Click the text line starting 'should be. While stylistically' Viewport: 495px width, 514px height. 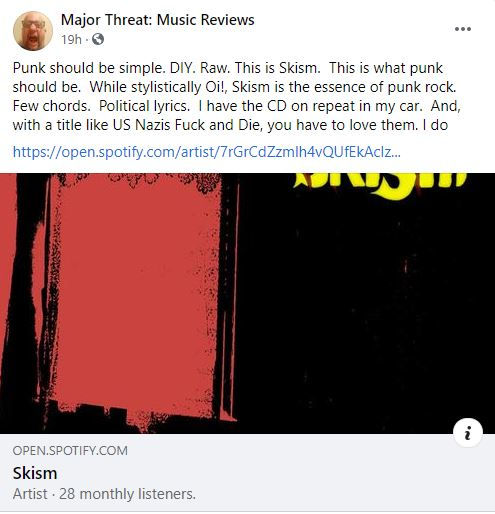[234, 87]
